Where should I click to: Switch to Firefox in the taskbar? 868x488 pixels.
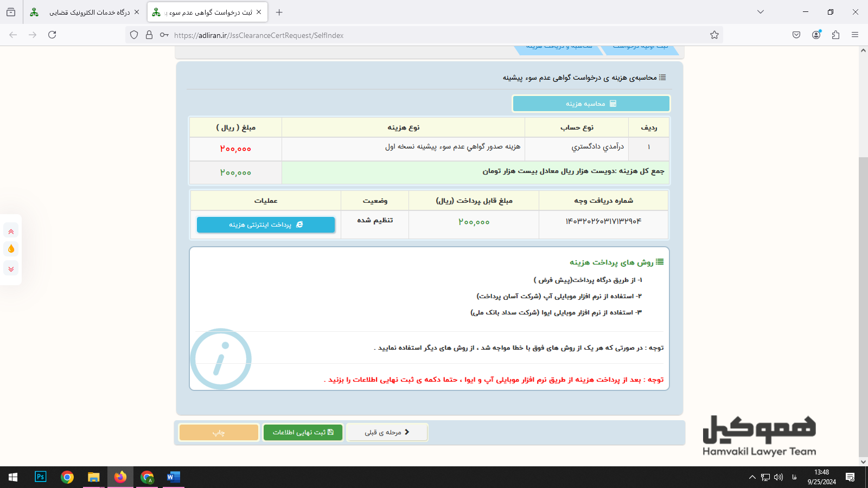pos(120,477)
